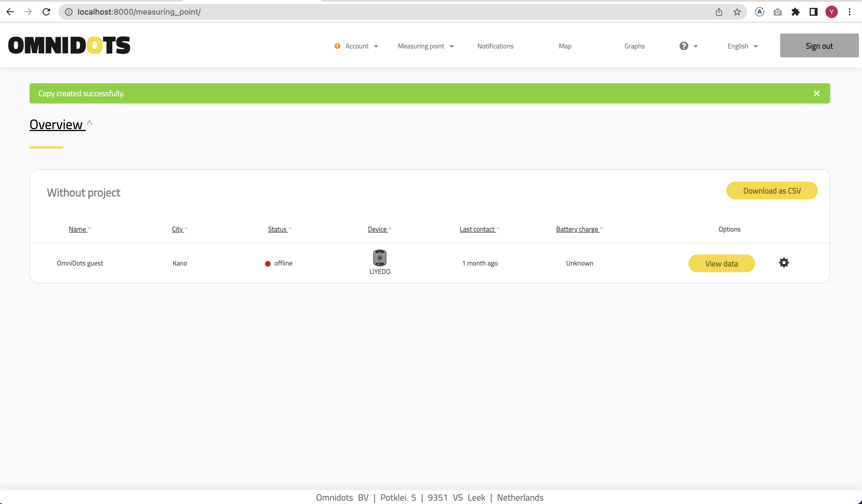
Task: Open the English language dropdown
Action: 743,46
